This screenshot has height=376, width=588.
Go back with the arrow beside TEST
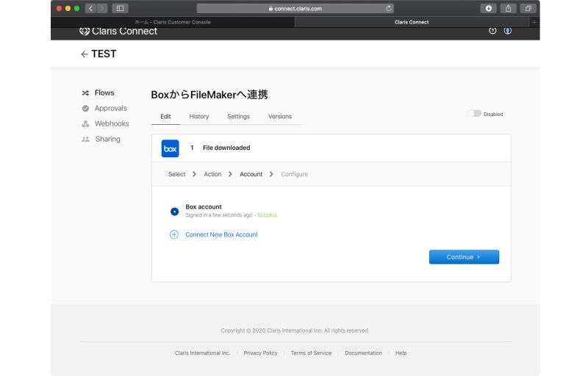tap(85, 54)
